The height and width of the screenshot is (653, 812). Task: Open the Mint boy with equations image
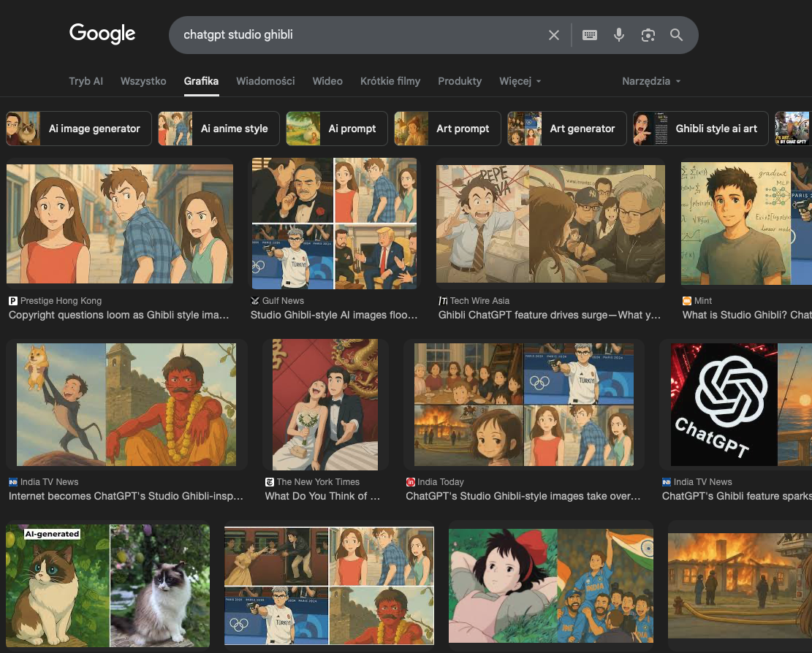click(x=746, y=224)
